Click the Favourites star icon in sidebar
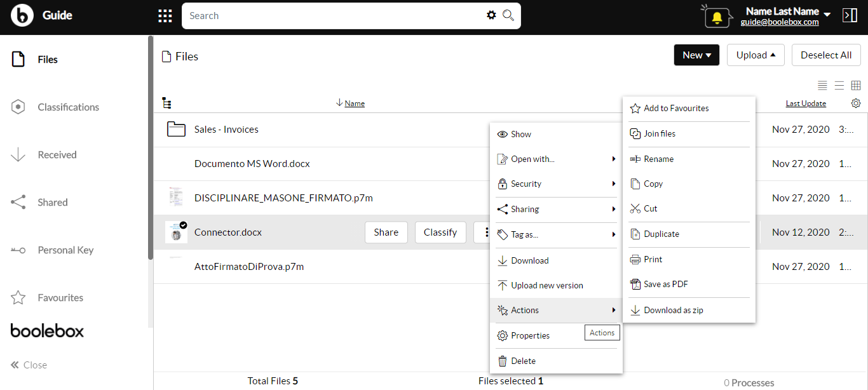The height and width of the screenshot is (390, 868). [x=18, y=297]
